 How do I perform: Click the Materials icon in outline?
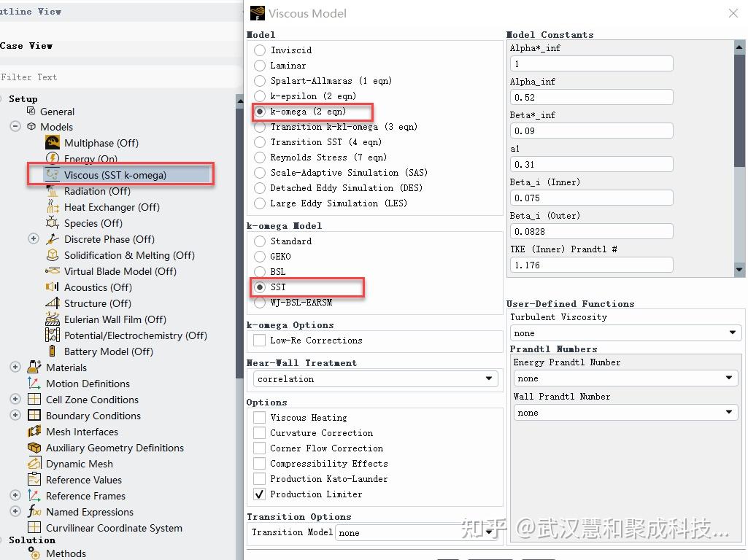point(34,367)
